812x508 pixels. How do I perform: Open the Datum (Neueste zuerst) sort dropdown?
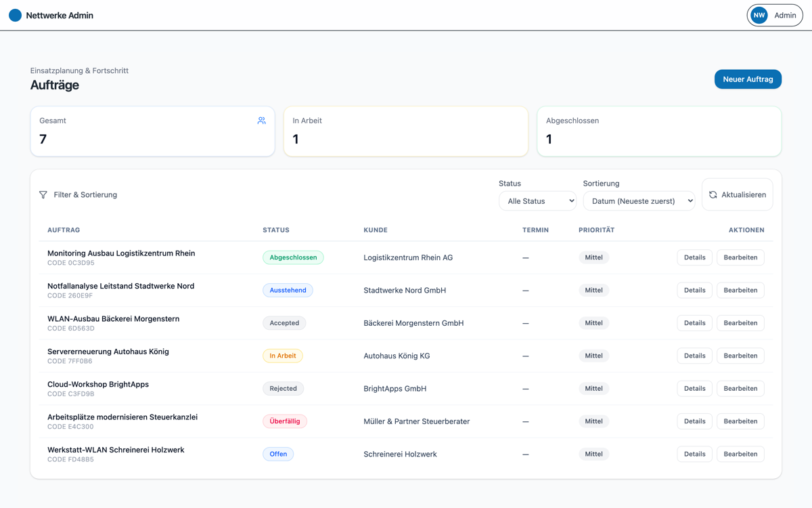639,200
